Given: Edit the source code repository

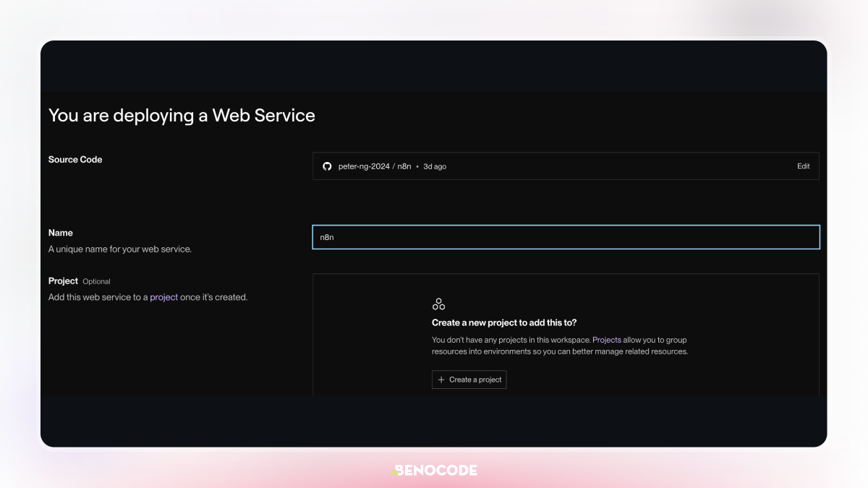Looking at the screenshot, I should pyautogui.click(x=803, y=166).
